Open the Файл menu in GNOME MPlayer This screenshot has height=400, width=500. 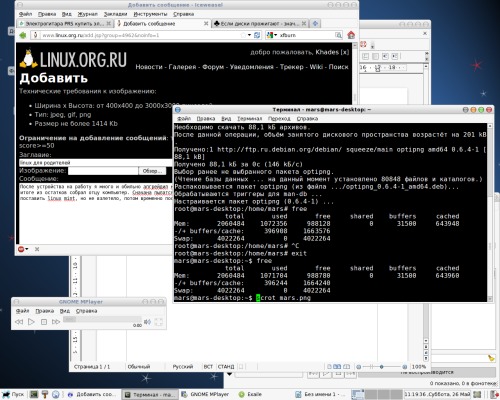[22, 311]
